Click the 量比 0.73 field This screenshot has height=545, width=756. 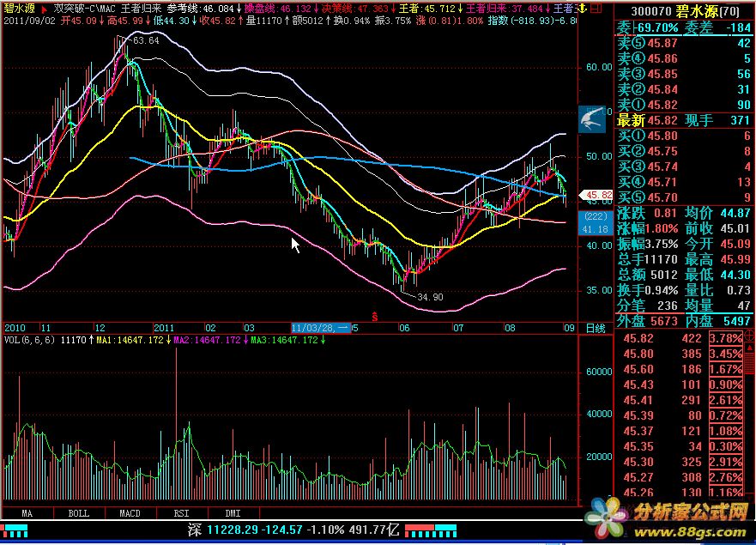point(717,290)
